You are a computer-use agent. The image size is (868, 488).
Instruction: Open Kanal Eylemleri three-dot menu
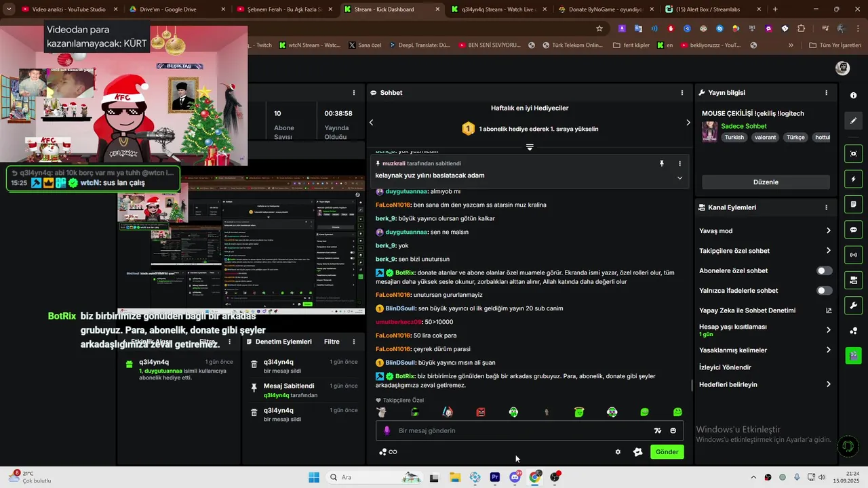[x=826, y=207]
